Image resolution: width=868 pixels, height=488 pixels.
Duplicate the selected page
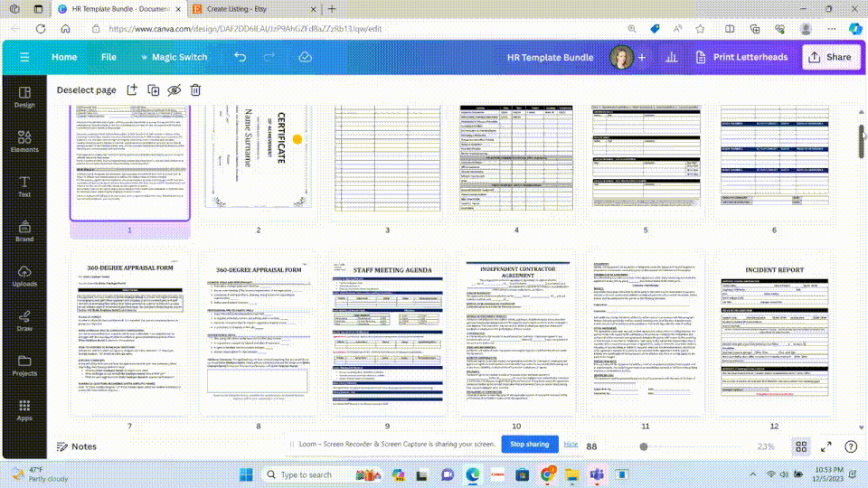154,89
